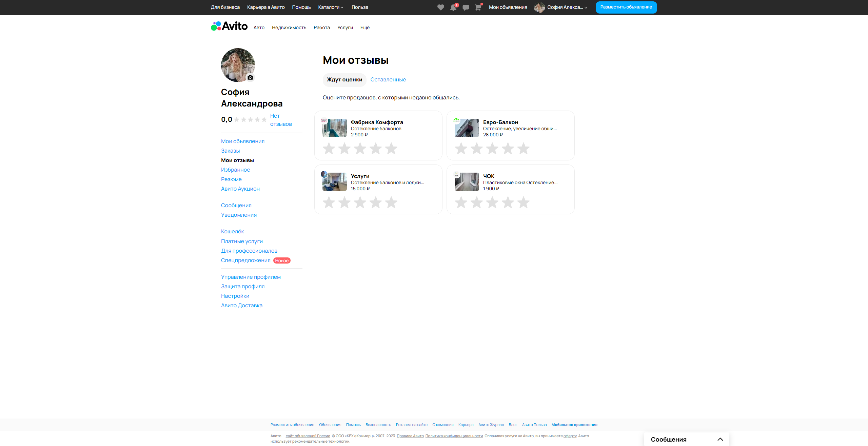
Task: Open the Ещё categories menu
Action: tap(365, 27)
